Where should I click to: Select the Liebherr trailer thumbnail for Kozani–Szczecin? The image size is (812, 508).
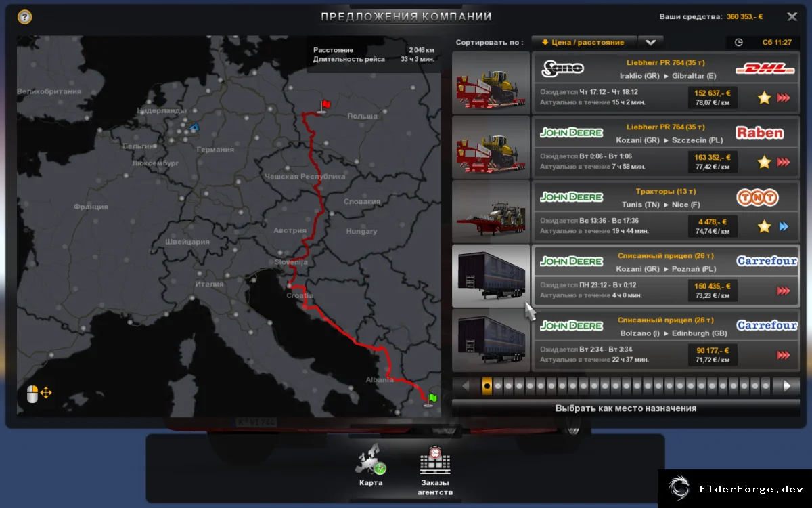[x=491, y=147]
